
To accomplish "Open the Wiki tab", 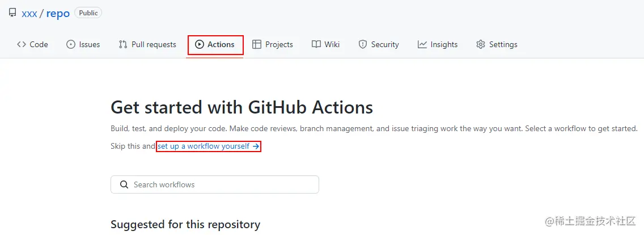I will (326, 44).
